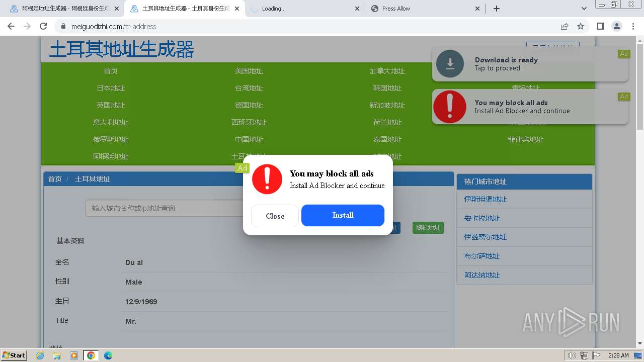Viewport: 644px width, 362px height.
Task: Open 俄罗斯地址 nav link
Action: pos(111,139)
